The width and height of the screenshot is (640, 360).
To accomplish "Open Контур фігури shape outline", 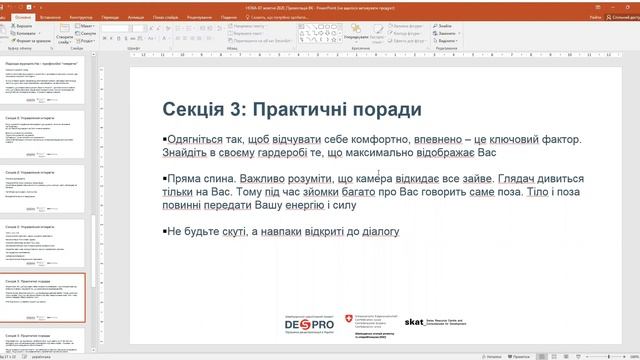I will [x=404, y=33].
